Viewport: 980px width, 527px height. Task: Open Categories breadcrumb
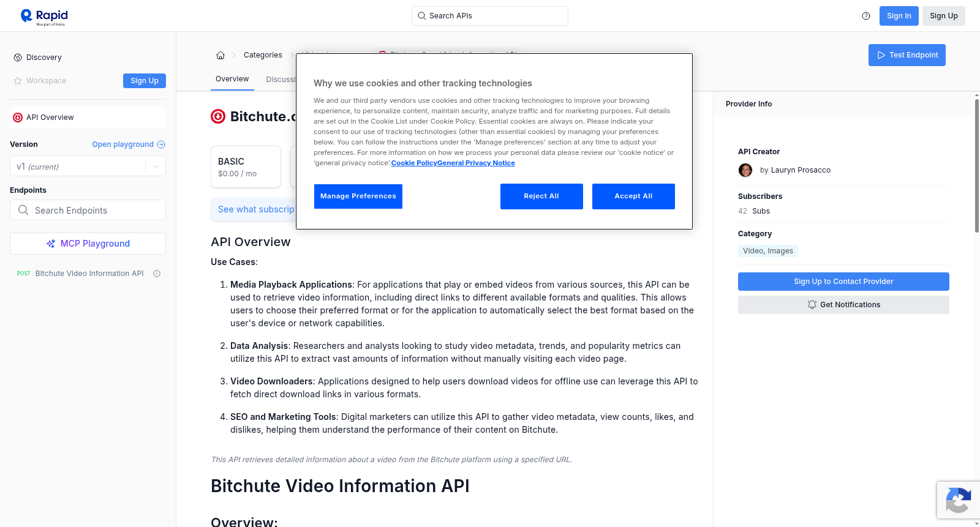pos(263,55)
